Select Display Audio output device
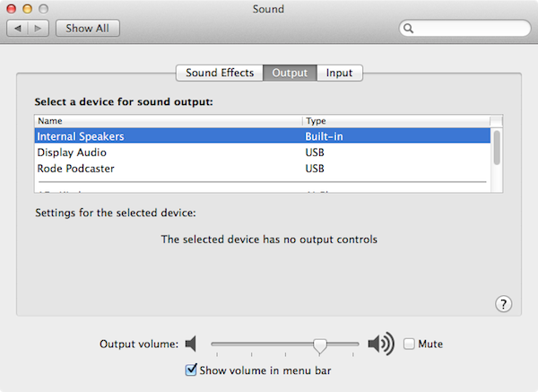This screenshot has height=392, width=538. pyautogui.click(x=263, y=152)
